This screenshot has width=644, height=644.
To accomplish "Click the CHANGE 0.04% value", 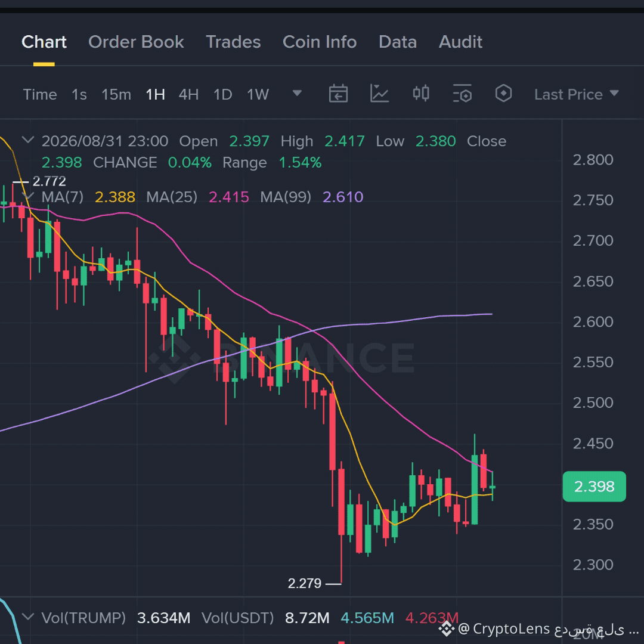I will pyautogui.click(x=190, y=163).
